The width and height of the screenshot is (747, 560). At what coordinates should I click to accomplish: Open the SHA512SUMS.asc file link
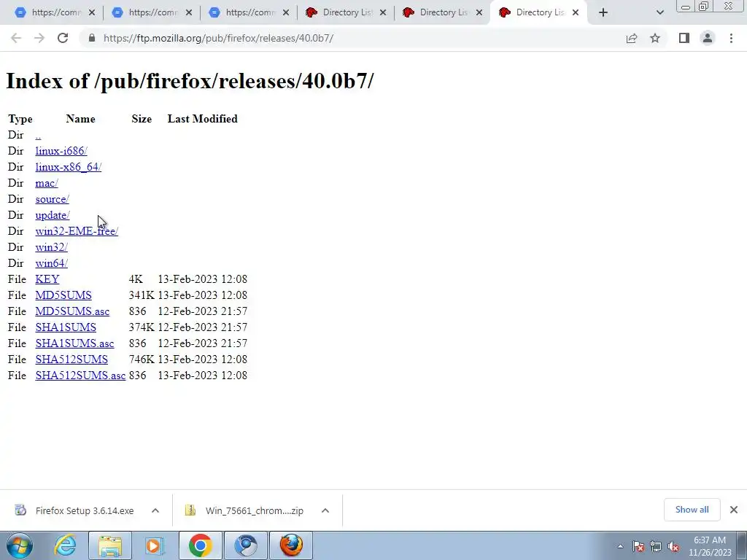click(x=80, y=376)
